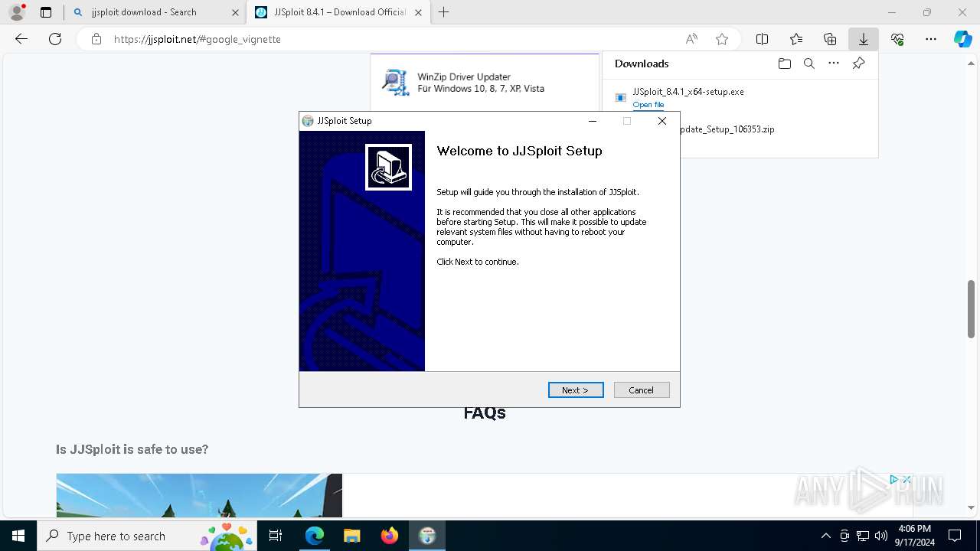Pin the Downloads panel

858,64
